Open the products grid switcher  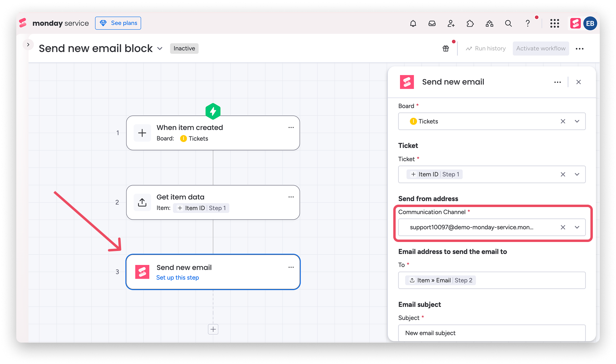click(x=555, y=24)
